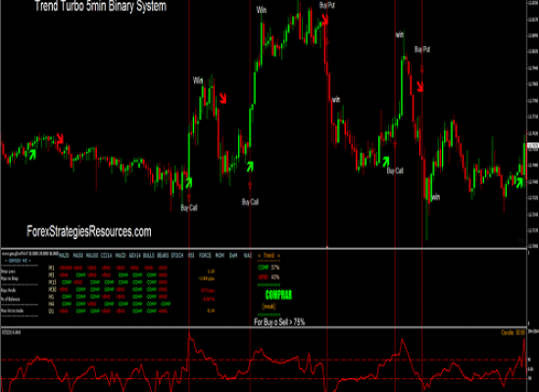Screen dimensions: 539x392
Task: Click the earliest green buy arrow on chart
Action: point(32,155)
